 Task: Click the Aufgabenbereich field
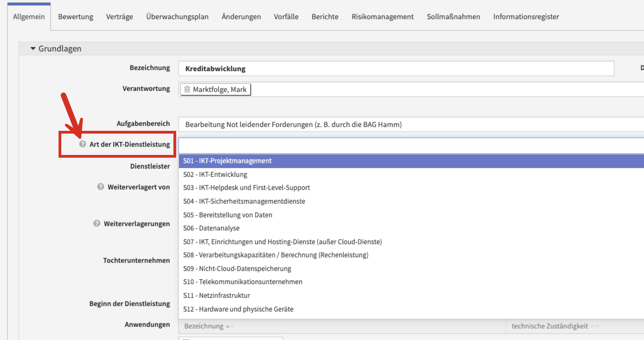click(x=410, y=125)
